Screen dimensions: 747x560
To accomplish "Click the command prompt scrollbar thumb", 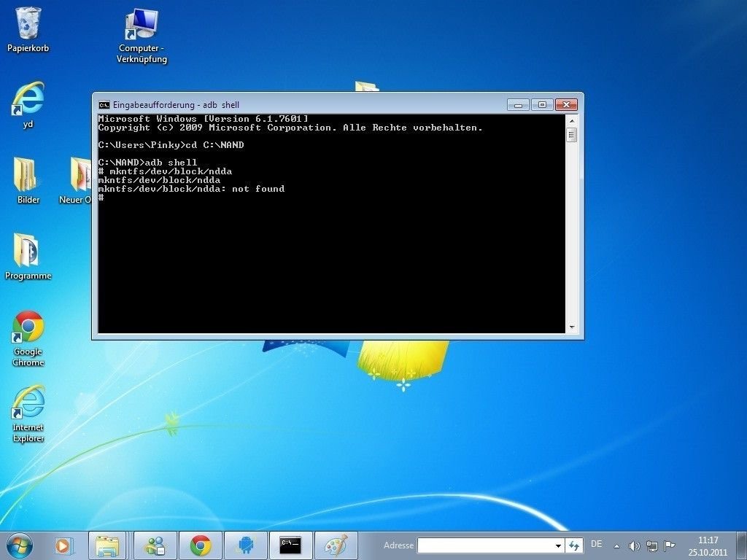I will [572, 135].
